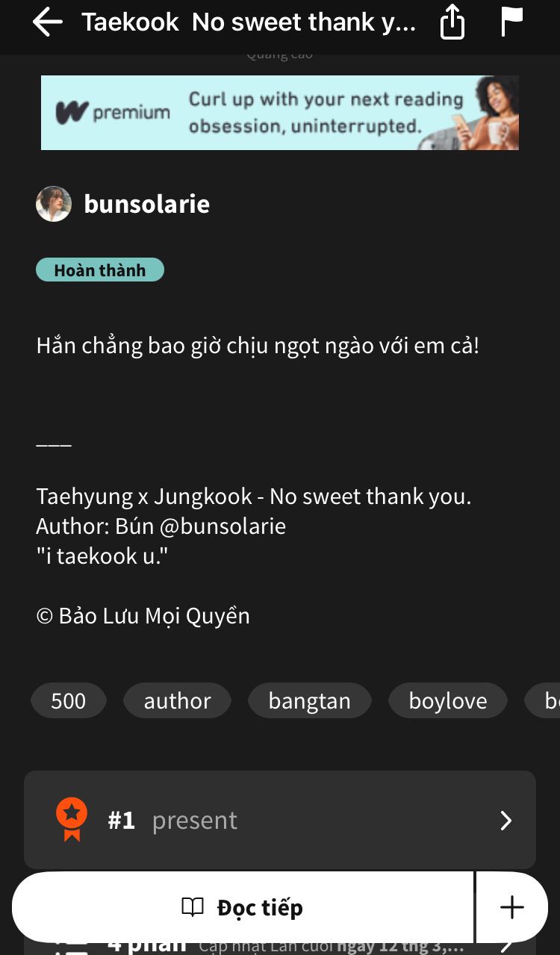Tap the orange ranking medal icon
This screenshot has width=560, height=955.
pyautogui.click(x=72, y=820)
